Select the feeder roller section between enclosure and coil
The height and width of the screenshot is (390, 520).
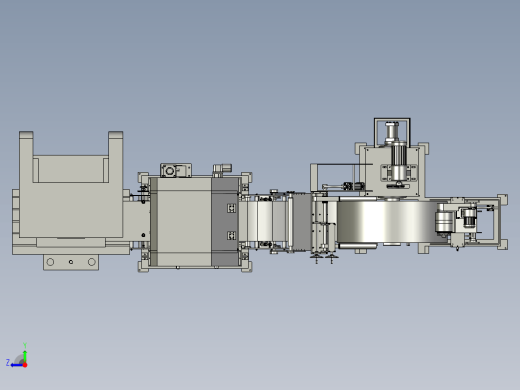[263, 222]
